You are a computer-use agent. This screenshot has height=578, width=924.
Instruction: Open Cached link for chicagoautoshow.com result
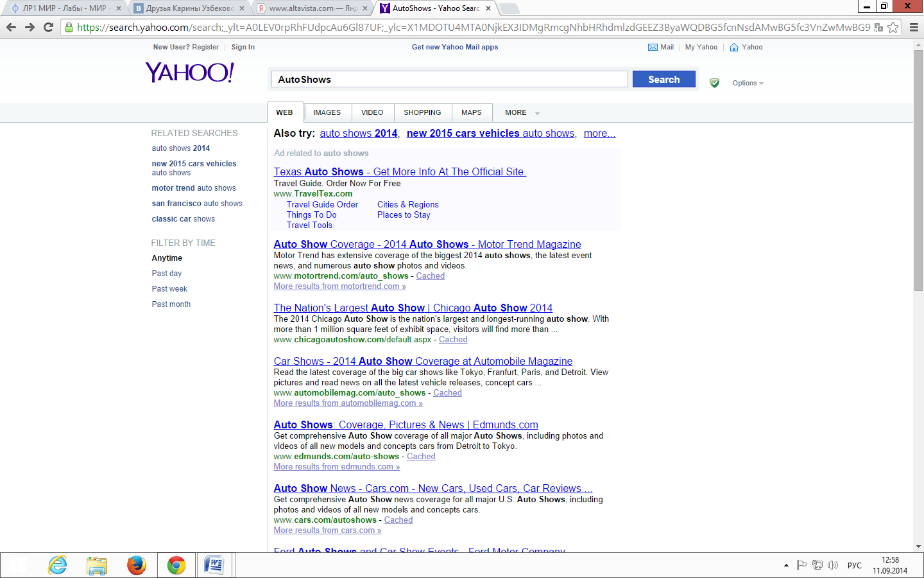pos(453,339)
